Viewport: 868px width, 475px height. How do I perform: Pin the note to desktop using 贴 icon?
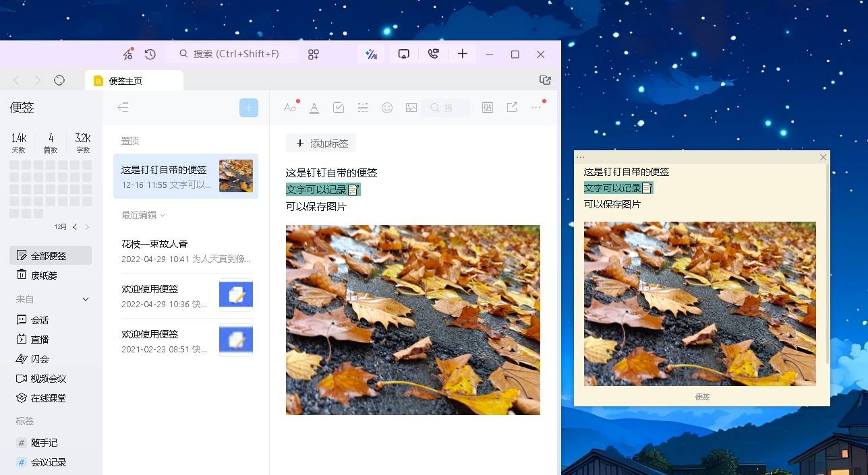coord(488,106)
